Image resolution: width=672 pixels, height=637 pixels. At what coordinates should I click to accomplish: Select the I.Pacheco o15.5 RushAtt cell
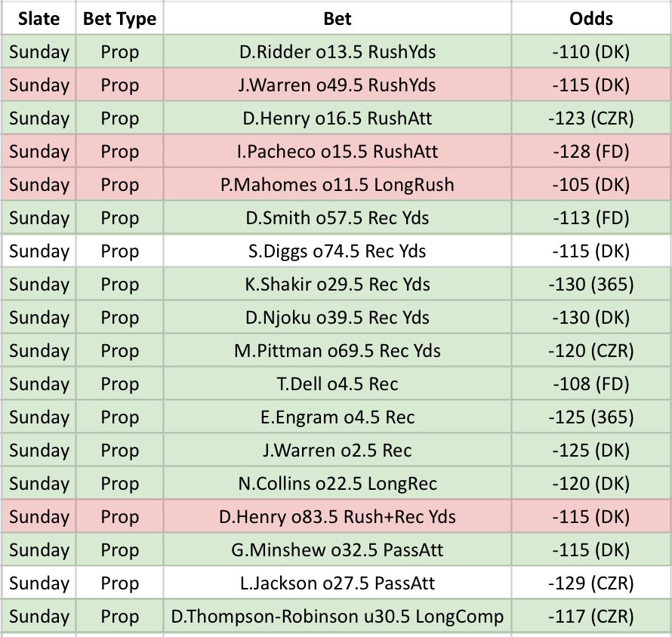338,151
